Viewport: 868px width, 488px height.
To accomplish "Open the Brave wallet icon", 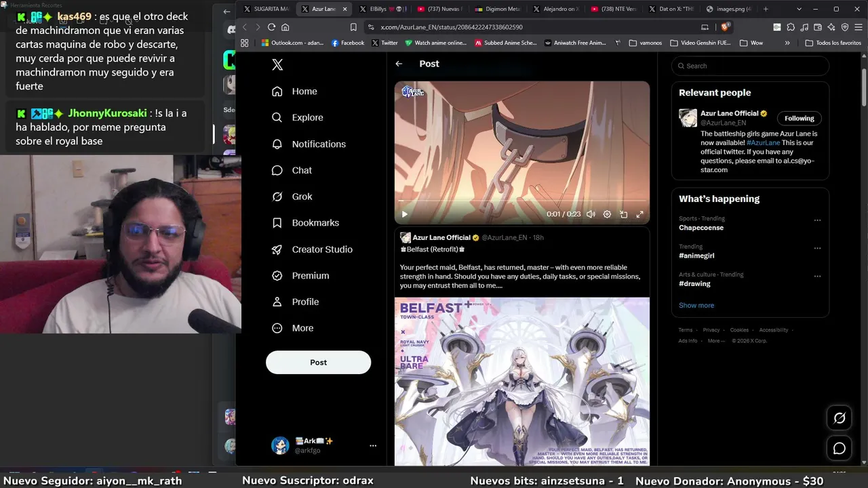I will pos(818,27).
